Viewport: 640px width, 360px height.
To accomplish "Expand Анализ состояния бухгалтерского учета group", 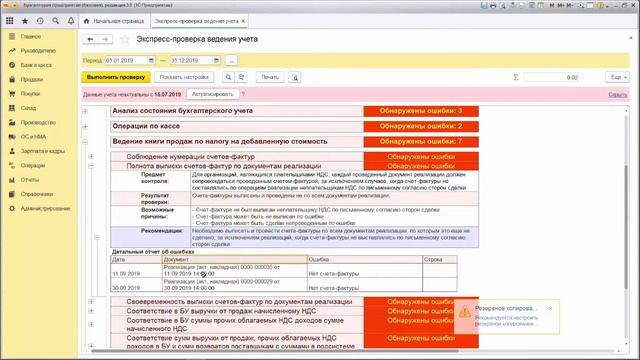I will pos(85,111).
